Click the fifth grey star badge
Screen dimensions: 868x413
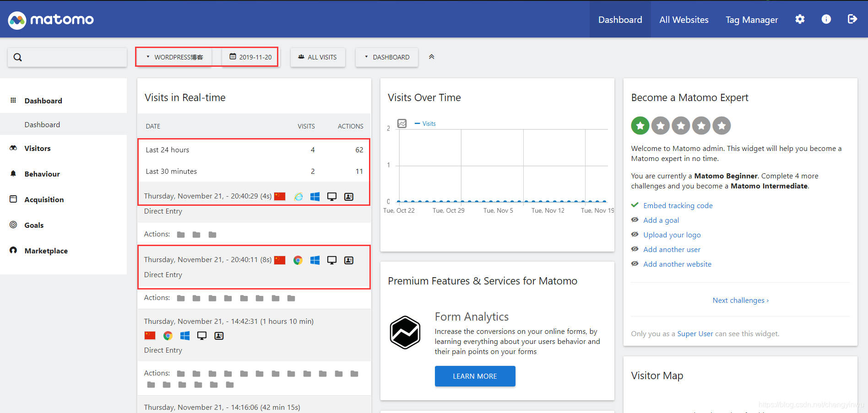(x=722, y=125)
